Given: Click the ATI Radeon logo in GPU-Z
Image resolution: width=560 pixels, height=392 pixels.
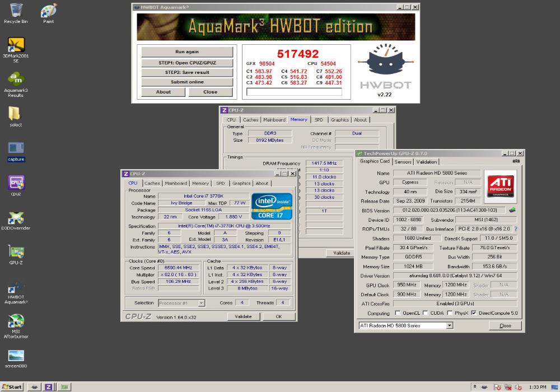Looking at the screenshot, I should (501, 186).
